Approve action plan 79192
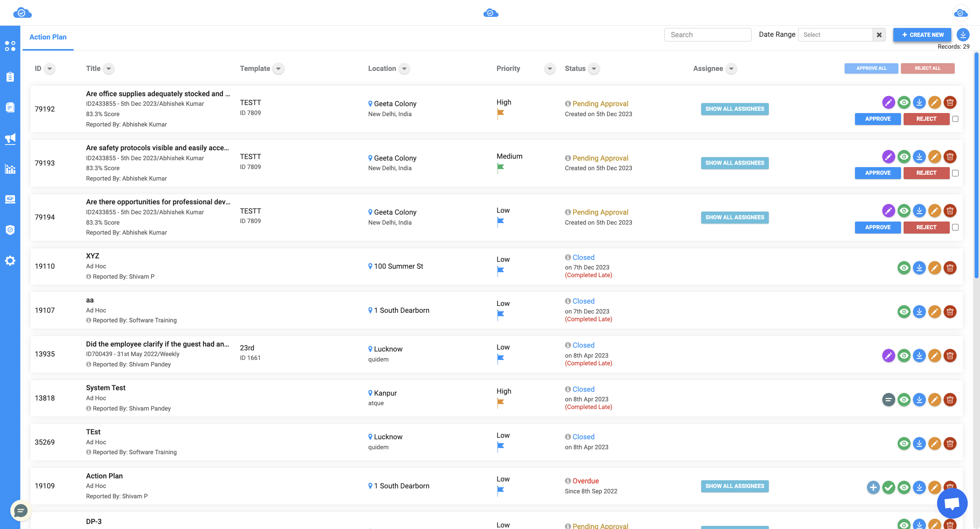 point(878,119)
